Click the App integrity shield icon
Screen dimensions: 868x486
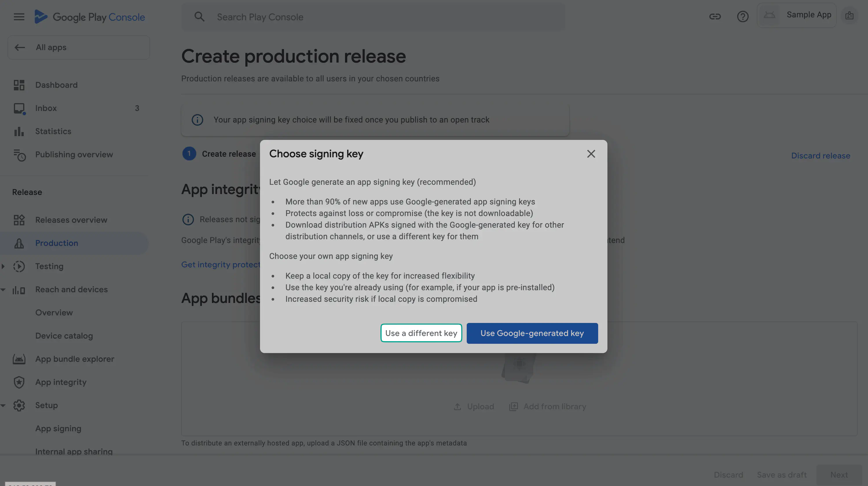click(19, 382)
